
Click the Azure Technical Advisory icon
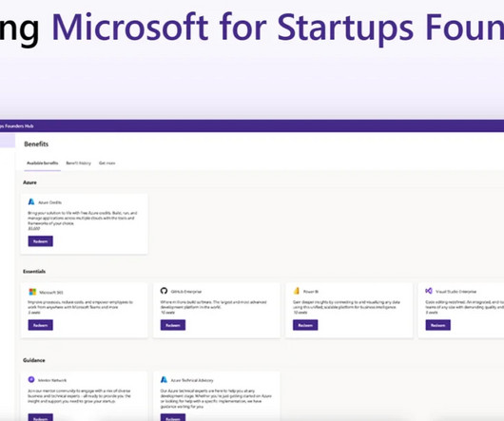pos(164,379)
